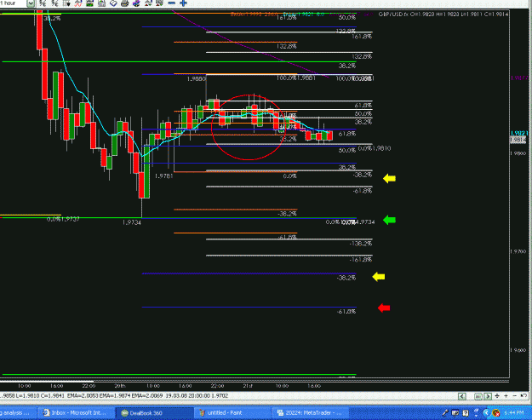532x420 pixels.
Task: Click the "0.0% 1.9810" Fibonacci level label
Action: tap(375, 148)
